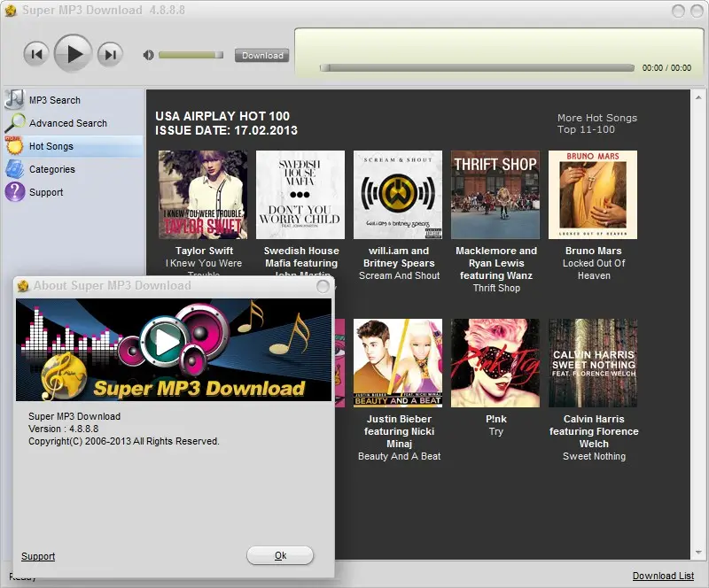709x588 pixels.
Task: Select the Taylor Swift album cover
Action: click(x=203, y=195)
